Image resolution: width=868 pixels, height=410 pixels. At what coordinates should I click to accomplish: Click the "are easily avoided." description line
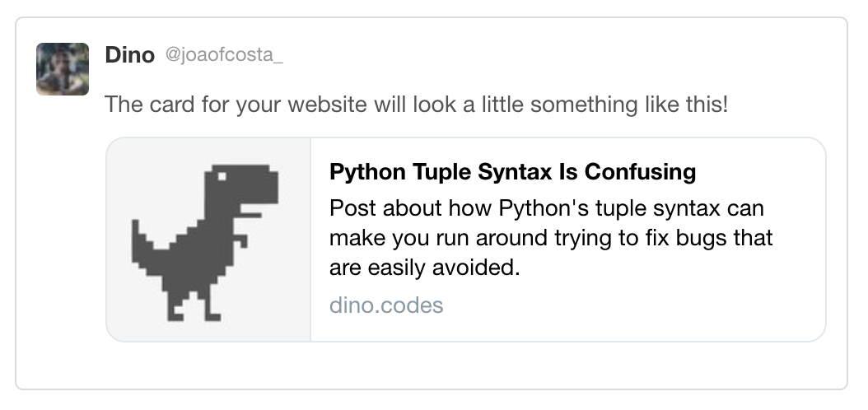coord(425,268)
